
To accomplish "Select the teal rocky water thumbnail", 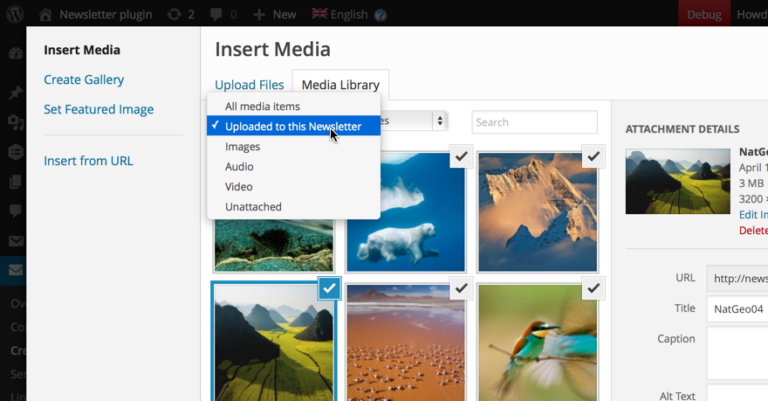I will 273,245.
